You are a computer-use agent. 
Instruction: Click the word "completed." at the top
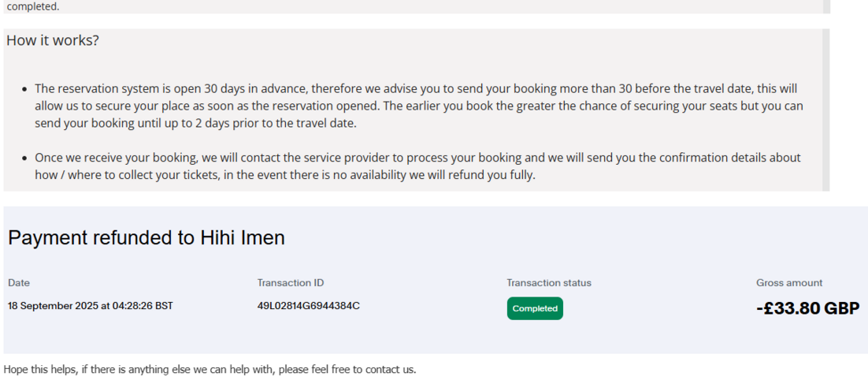point(33,6)
